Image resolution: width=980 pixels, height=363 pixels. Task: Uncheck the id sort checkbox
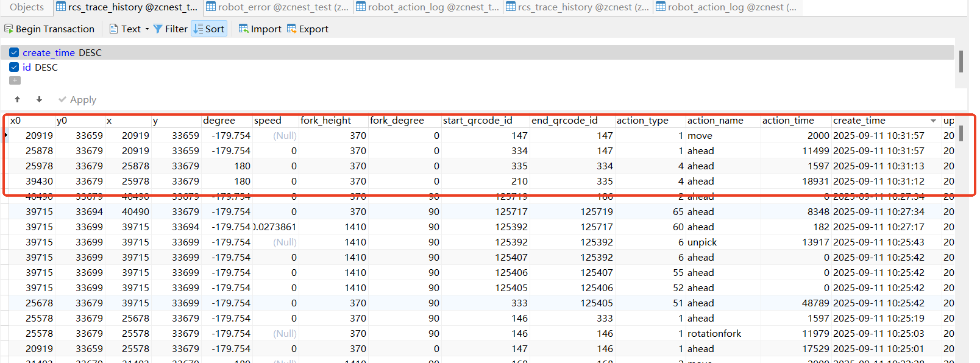tap(14, 67)
